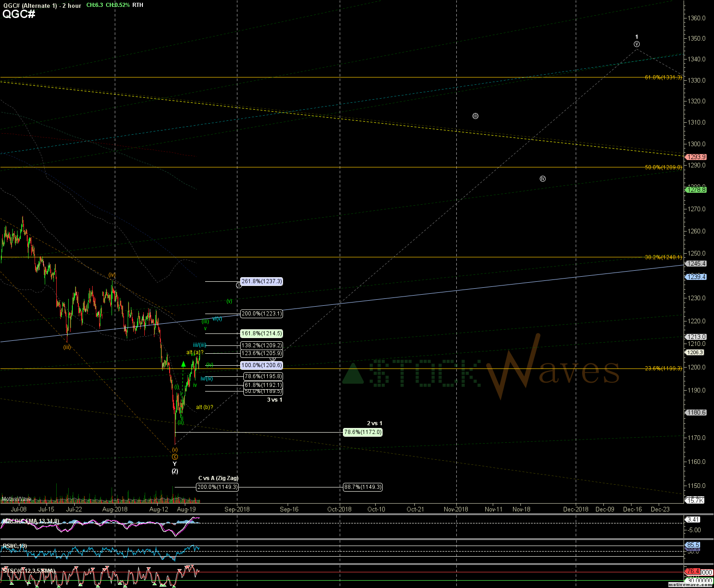Click the 78.6%(1172.0) retracement label

click(x=362, y=432)
